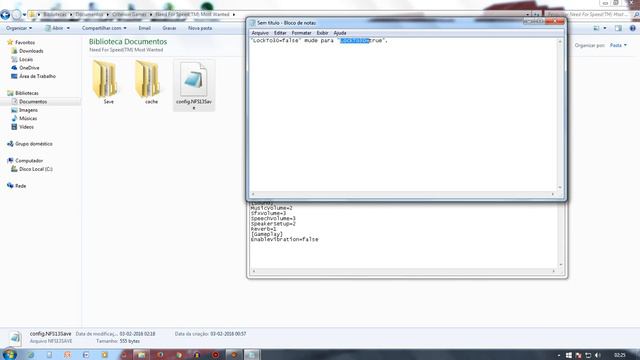The image size is (640, 360).
Task: Select Favoritos in the navigation pane
Action: pyautogui.click(x=24, y=42)
